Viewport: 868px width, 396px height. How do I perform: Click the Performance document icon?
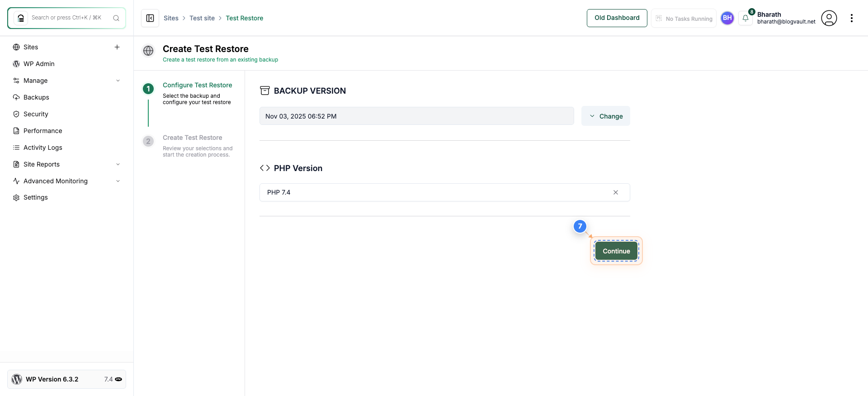coord(16,131)
